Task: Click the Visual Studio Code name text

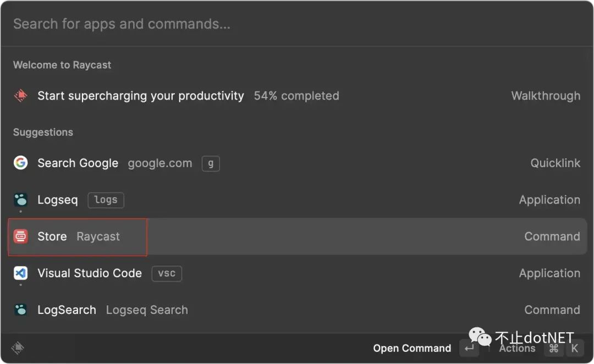Action: [x=90, y=273]
